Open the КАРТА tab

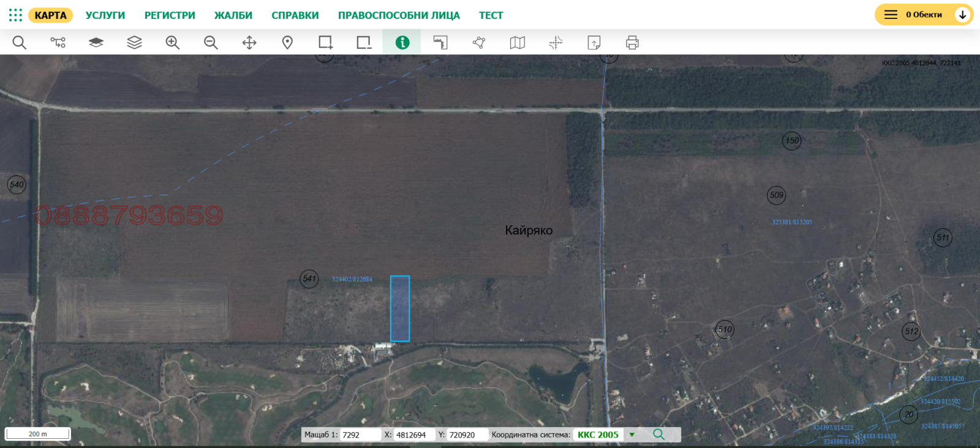click(x=50, y=15)
